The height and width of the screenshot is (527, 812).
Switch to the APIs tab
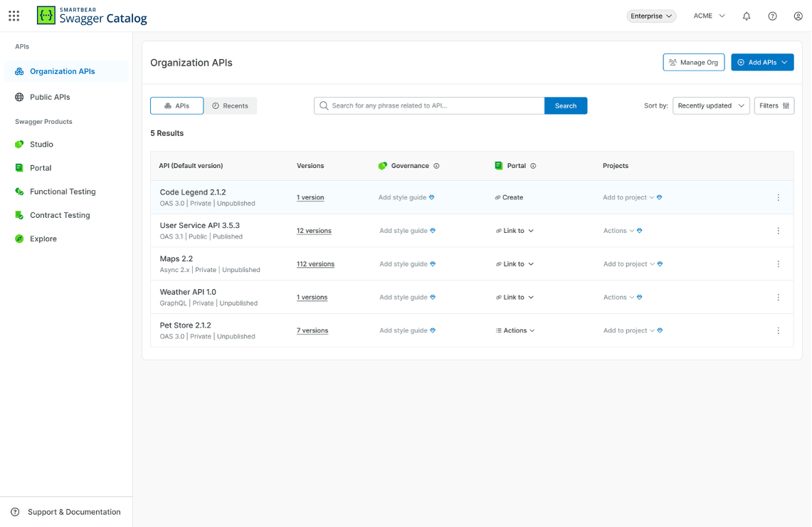click(176, 105)
